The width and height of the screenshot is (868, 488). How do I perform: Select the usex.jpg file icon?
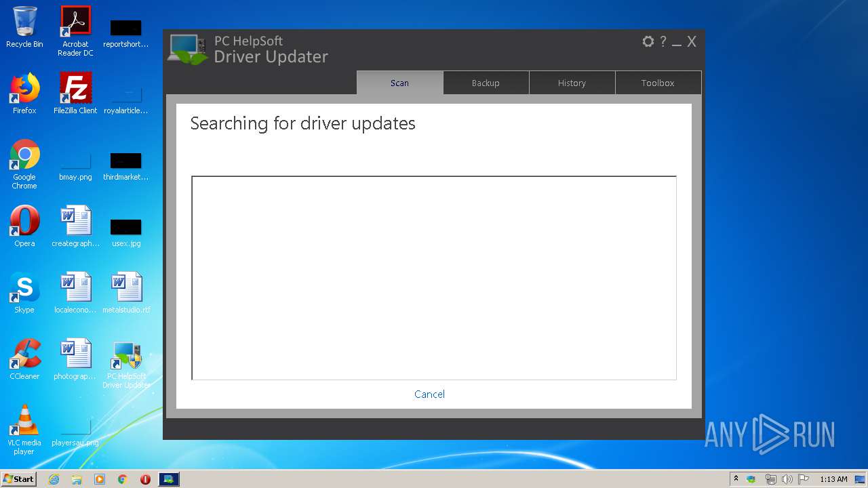125,232
